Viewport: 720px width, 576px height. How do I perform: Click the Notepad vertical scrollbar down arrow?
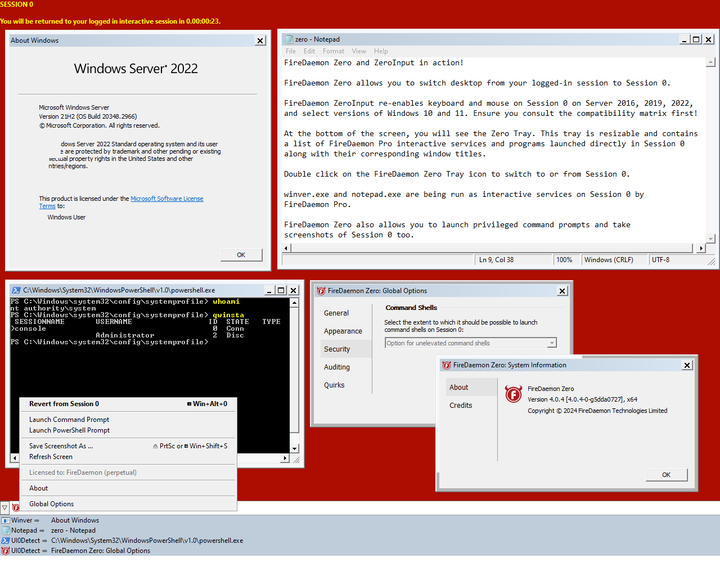click(710, 238)
